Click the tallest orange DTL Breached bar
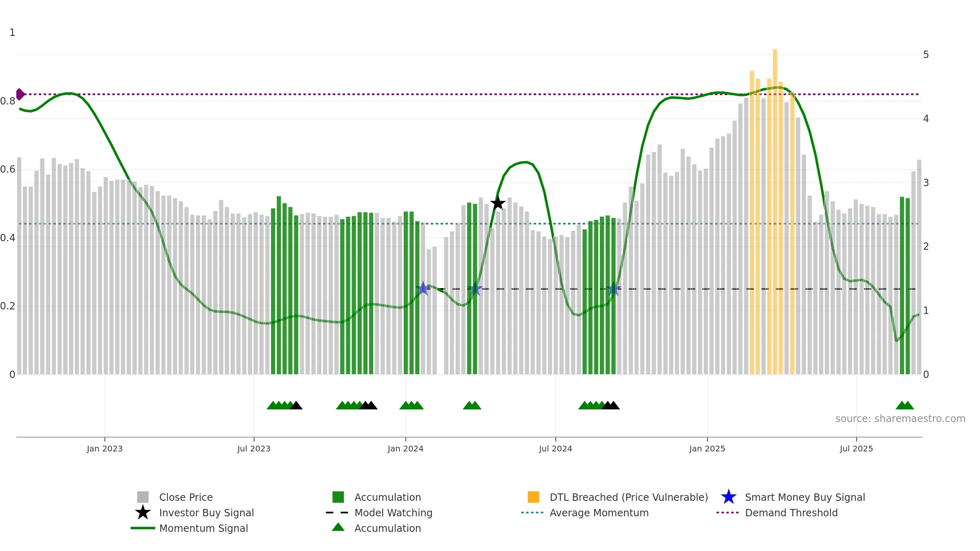This screenshot has height=551, width=980. [x=775, y=211]
